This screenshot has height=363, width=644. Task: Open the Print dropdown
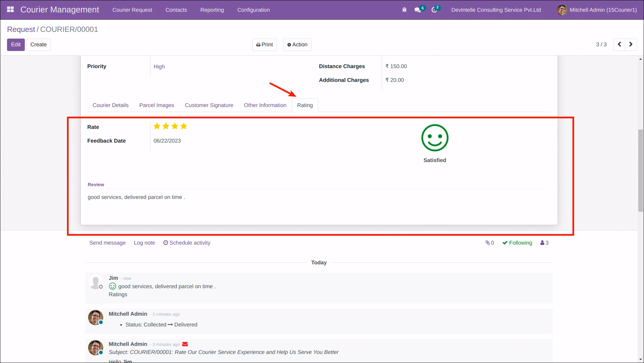pos(264,45)
